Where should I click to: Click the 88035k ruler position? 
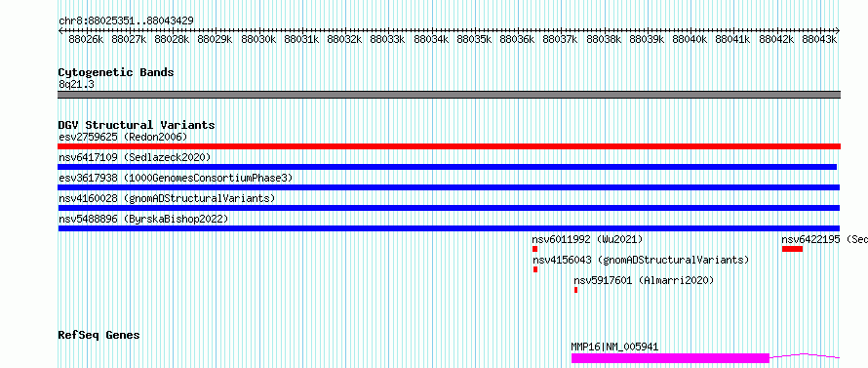(x=474, y=39)
